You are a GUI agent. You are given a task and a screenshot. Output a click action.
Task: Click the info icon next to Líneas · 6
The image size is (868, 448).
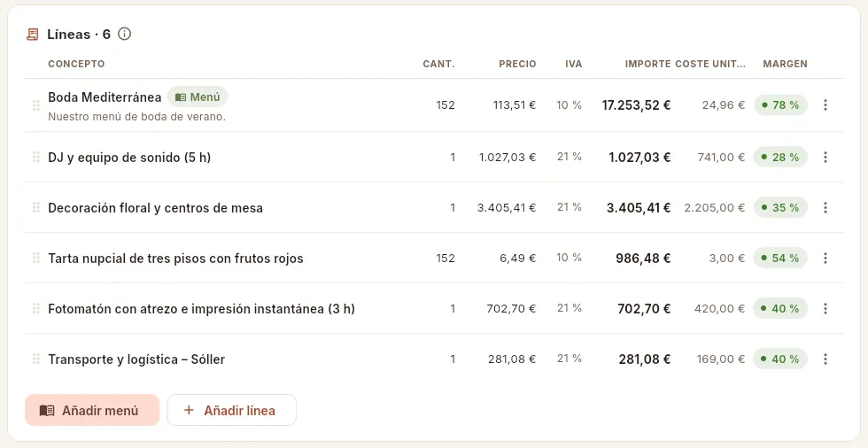pos(125,35)
